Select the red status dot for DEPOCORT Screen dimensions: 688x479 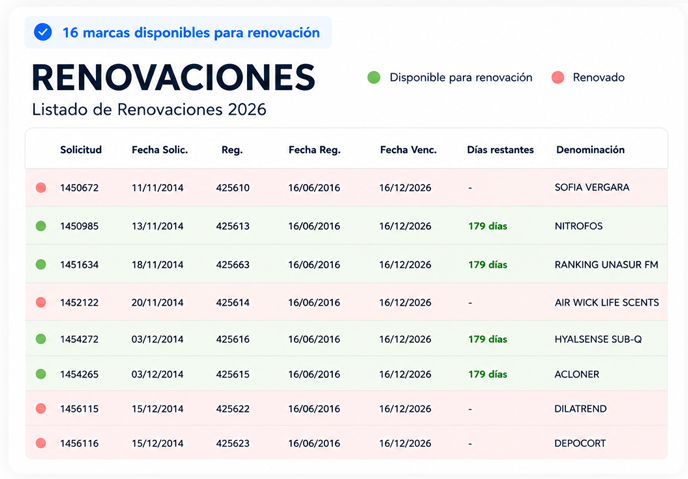pos(41,443)
